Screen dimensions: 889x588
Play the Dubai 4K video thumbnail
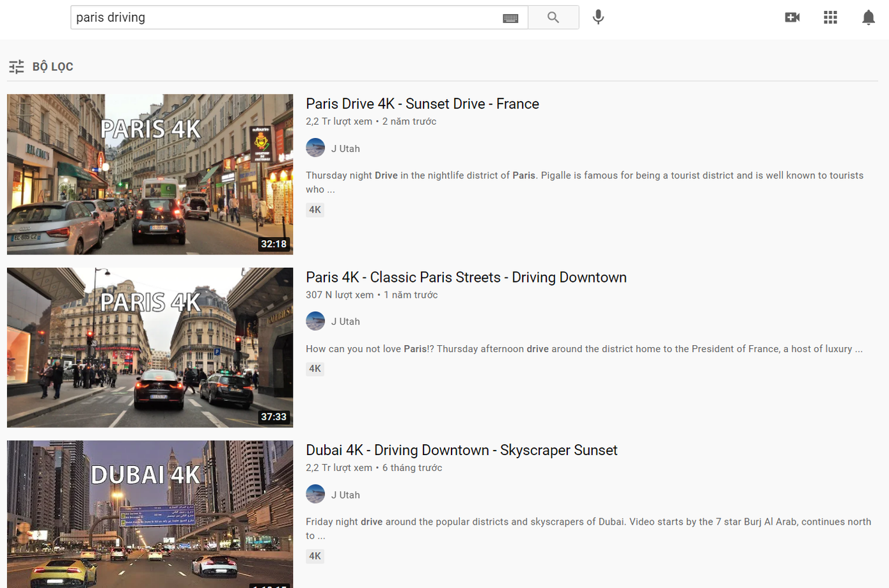150,514
